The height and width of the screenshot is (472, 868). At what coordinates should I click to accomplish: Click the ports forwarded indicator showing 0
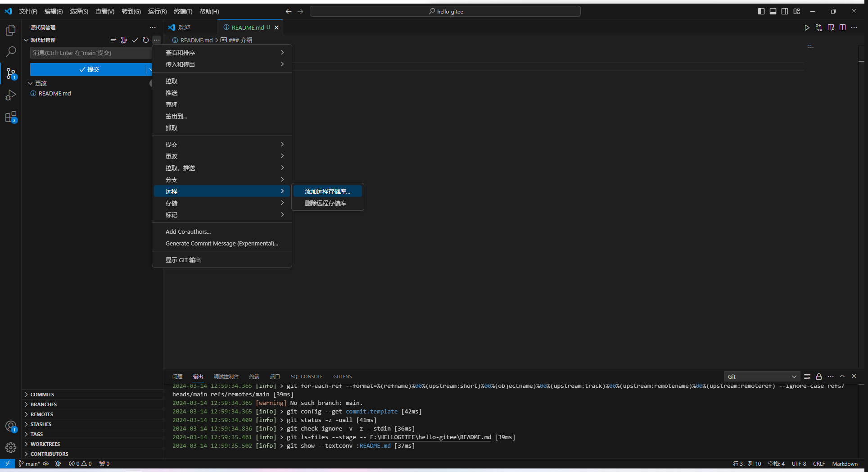[x=104, y=463]
